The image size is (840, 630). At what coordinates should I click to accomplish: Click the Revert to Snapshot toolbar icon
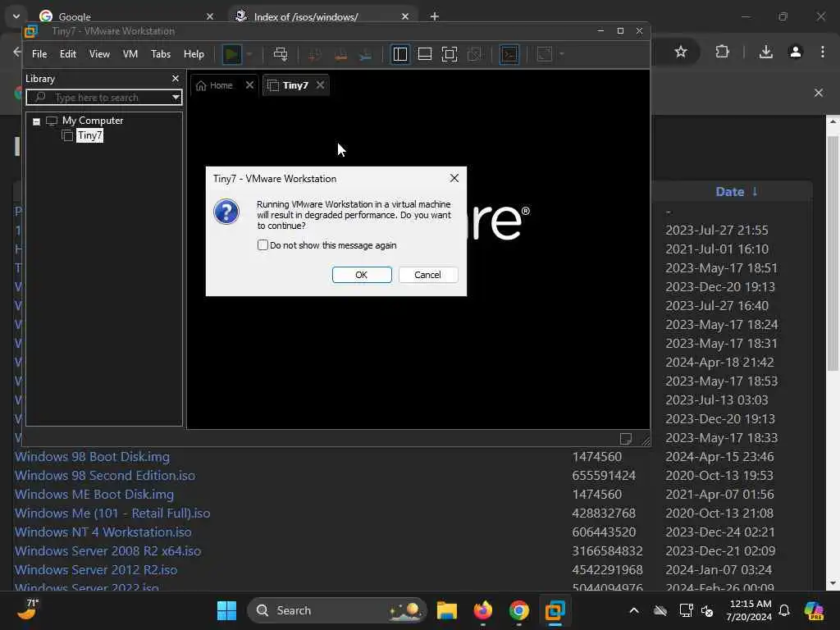340,54
